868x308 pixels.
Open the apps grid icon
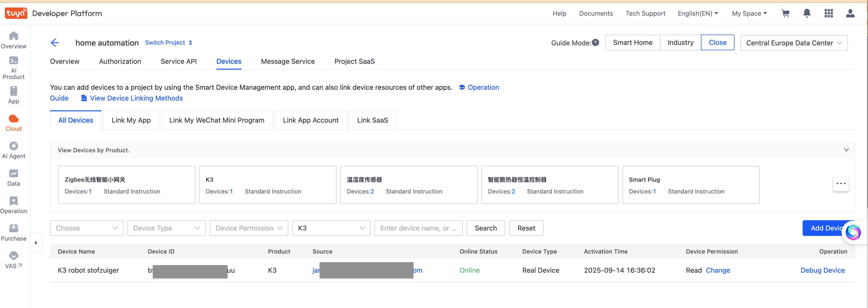point(829,13)
